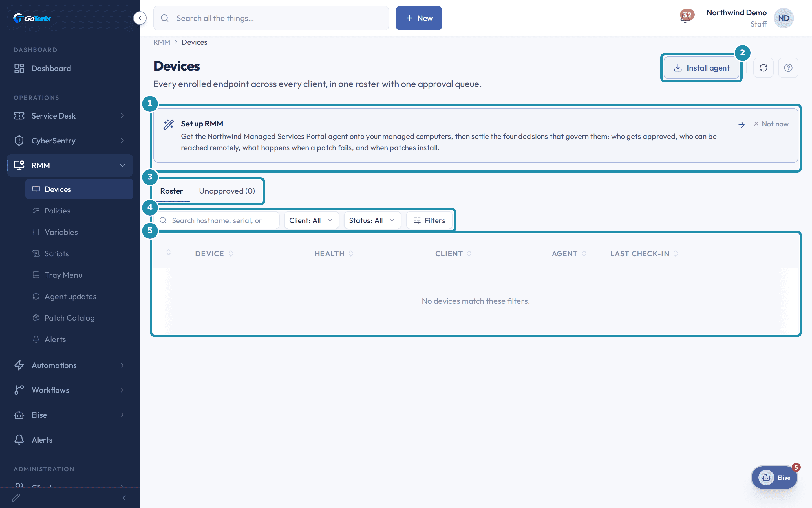The height and width of the screenshot is (508, 812).
Task: Expand the Service Desk menu
Action: (70, 116)
